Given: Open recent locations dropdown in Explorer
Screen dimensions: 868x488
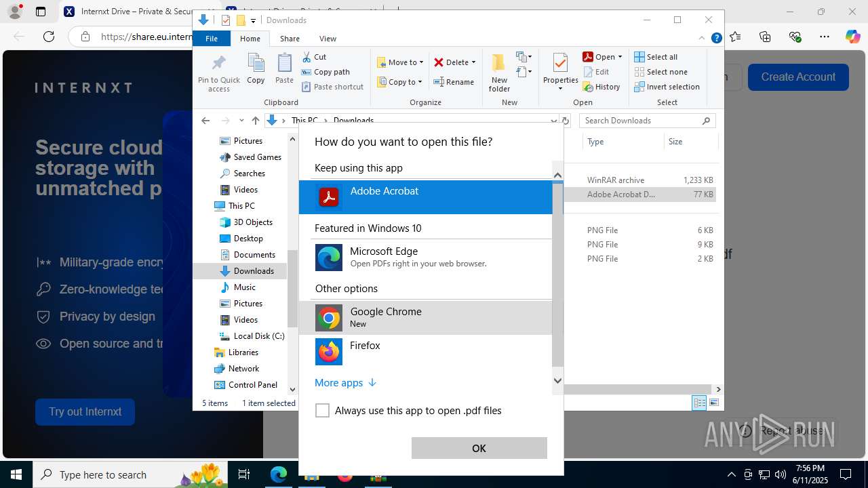Looking at the screenshot, I should (241, 121).
